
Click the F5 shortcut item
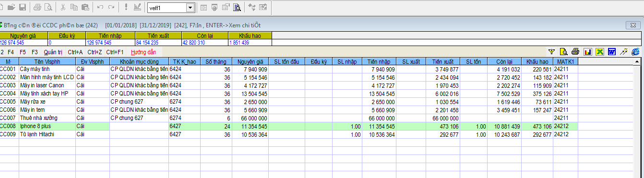(x=23, y=52)
